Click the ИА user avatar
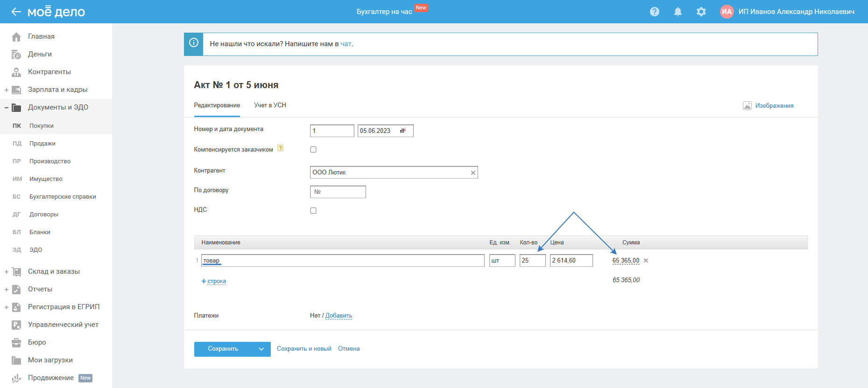868x388 pixels. pyautogui.click(x=727, y=12)
